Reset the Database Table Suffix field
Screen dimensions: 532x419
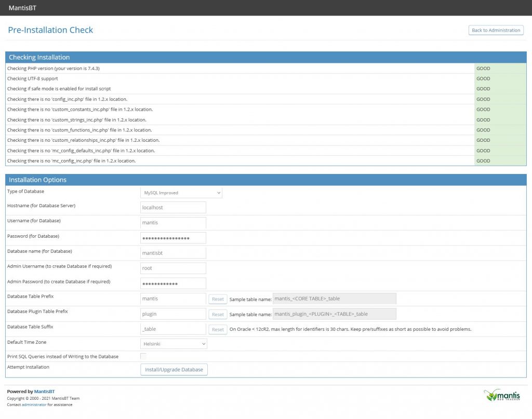[218, 329]
